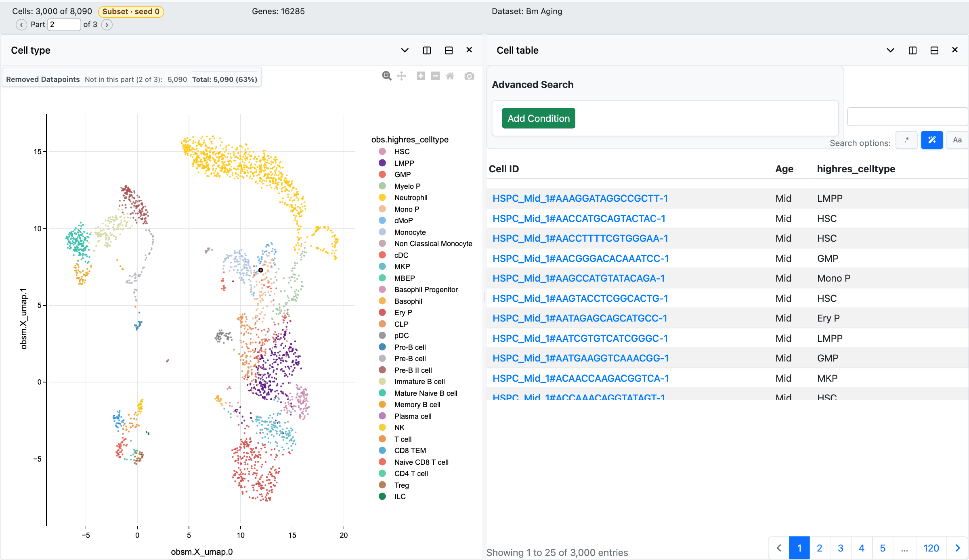This screenshot has height=560, width=969.
Task: Click Add Condition button
Action: point(539,118)
